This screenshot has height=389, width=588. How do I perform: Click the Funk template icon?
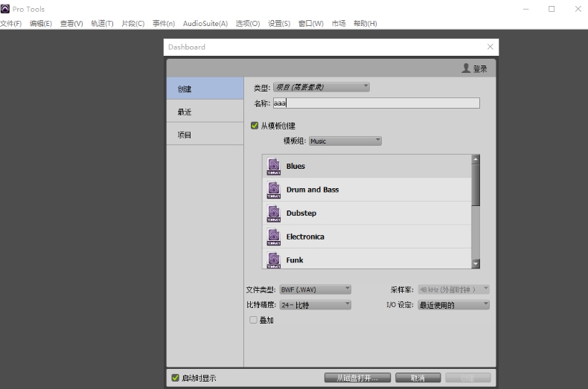click(274, 260)
